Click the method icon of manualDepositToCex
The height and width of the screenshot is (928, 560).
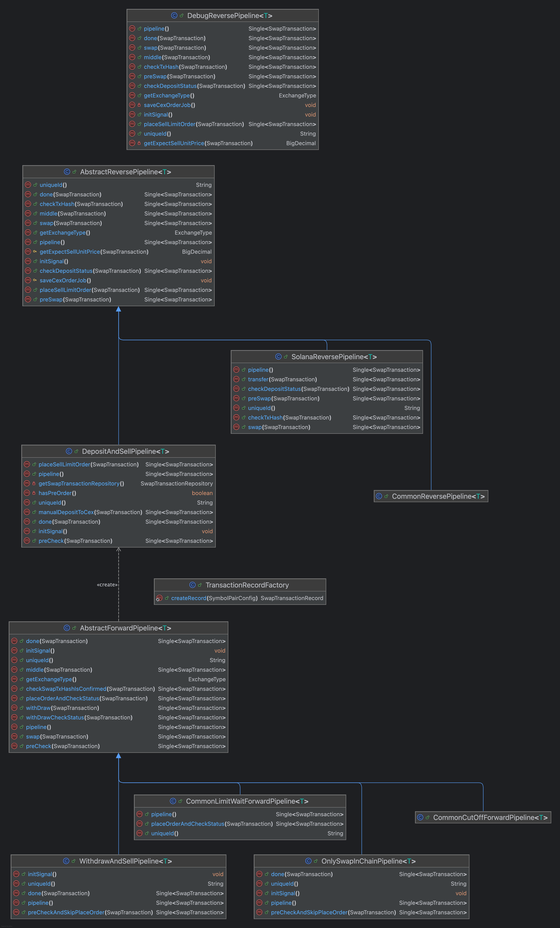27,512
